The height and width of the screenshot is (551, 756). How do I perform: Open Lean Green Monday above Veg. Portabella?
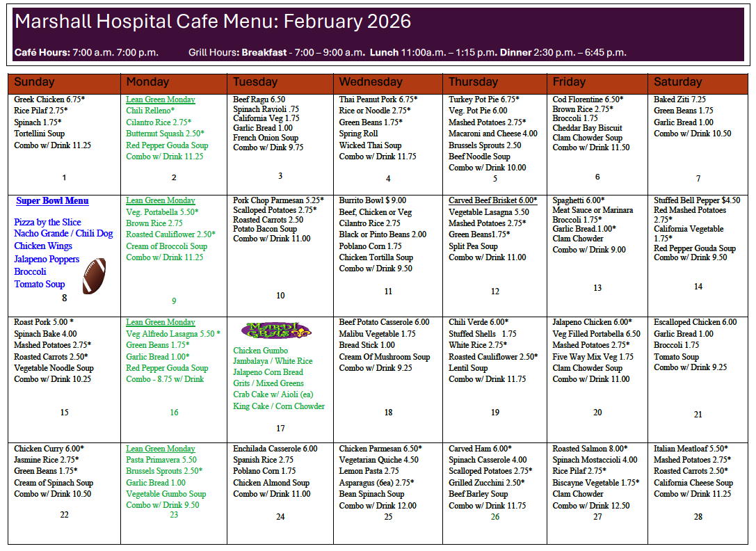(161, 200)
